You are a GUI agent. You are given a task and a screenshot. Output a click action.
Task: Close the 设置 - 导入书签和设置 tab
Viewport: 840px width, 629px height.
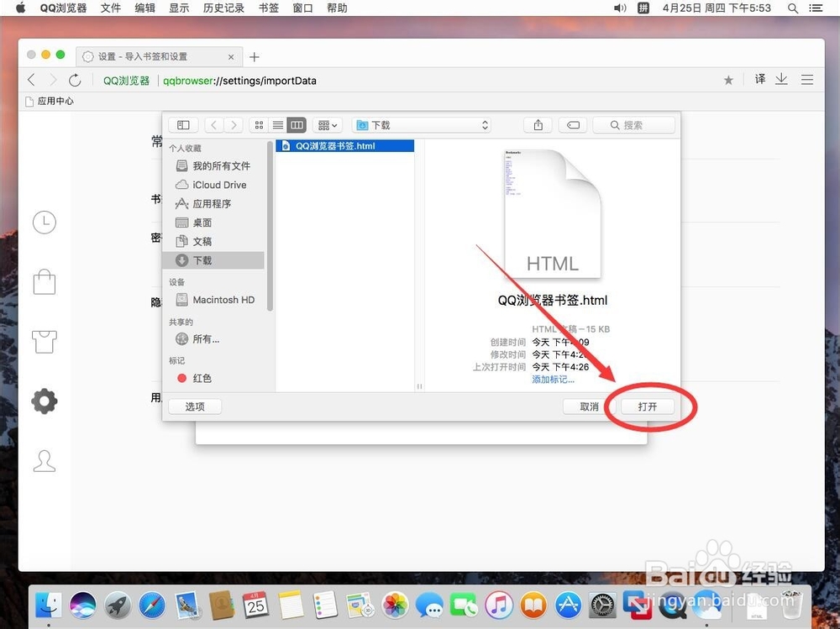[231, 57]
